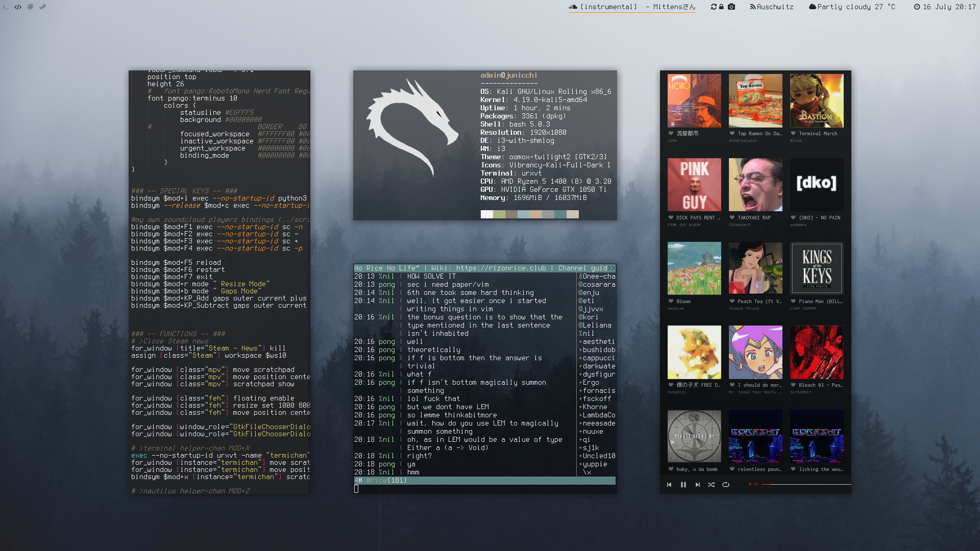Seek on the track progress bar
This screenshot has height=551, width=980.
[x=805, y=484]
